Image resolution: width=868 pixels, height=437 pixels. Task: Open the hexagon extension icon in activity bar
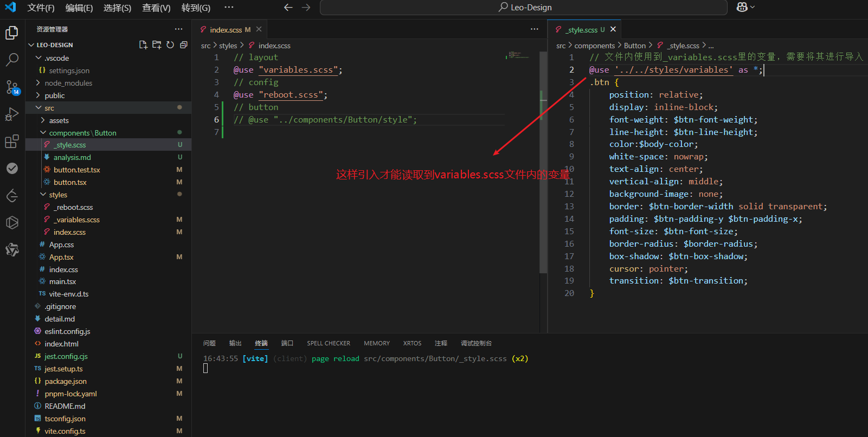pos(12,223)
